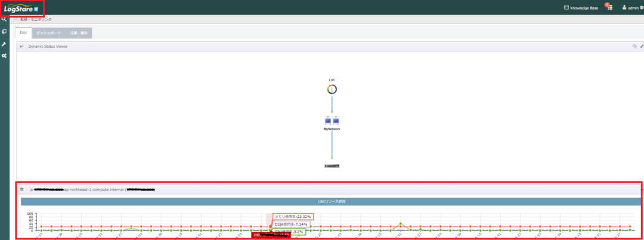Image resolution: width=644 pixels, height=240 pixels.
Task: Click the green CPU spike on chart
Action: pyautogui.click(x=400, y=224)
